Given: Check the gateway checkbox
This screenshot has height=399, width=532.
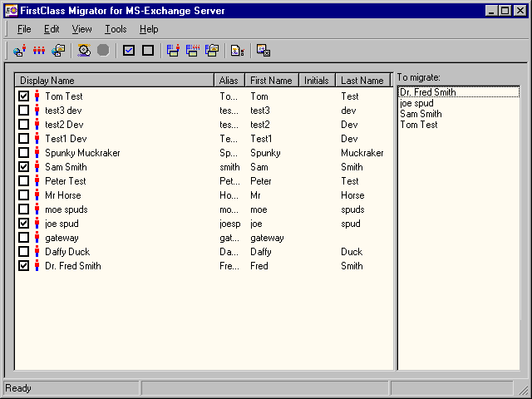Looking at the screenshot, I should point(23,238).
